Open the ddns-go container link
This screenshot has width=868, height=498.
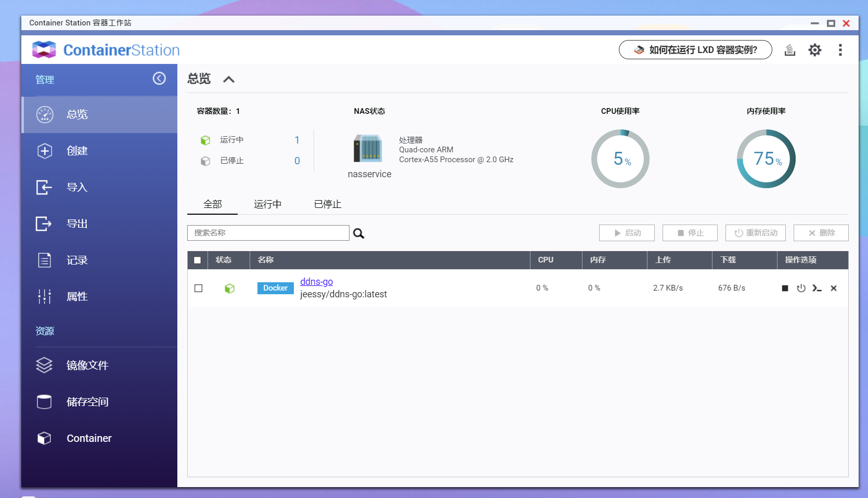click(x=316, y=282)
